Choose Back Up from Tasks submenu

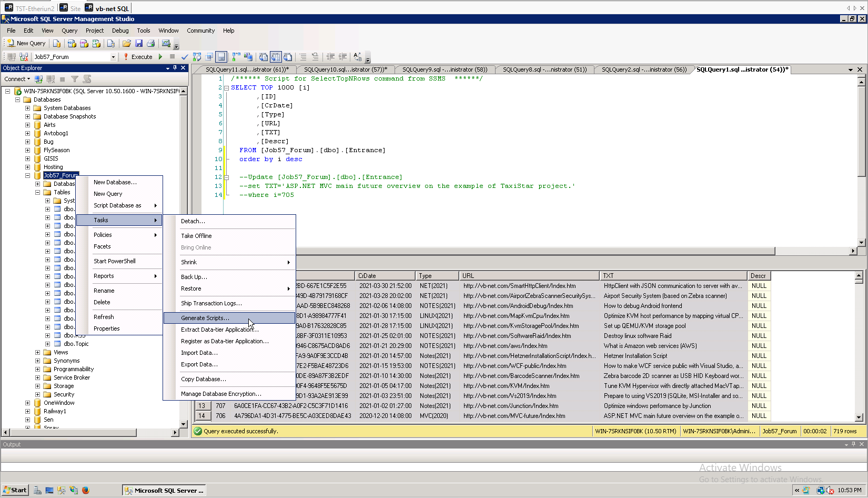(x=229, y=277)
